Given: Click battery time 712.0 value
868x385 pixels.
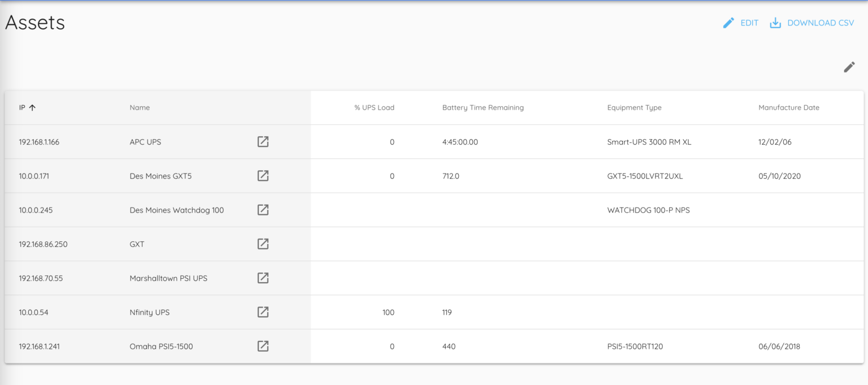Looking at the screenshot, I should [x=451, y=176].
